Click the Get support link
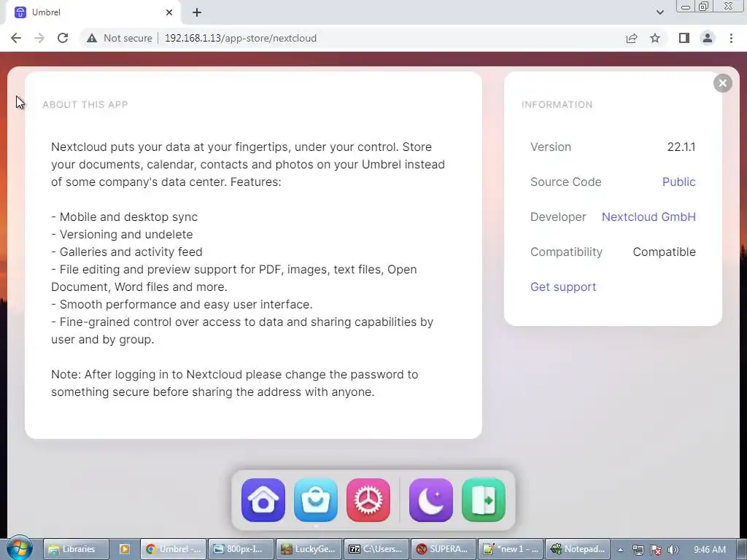The width and height of the screenshot is (747, 560). tap(563, 287)
